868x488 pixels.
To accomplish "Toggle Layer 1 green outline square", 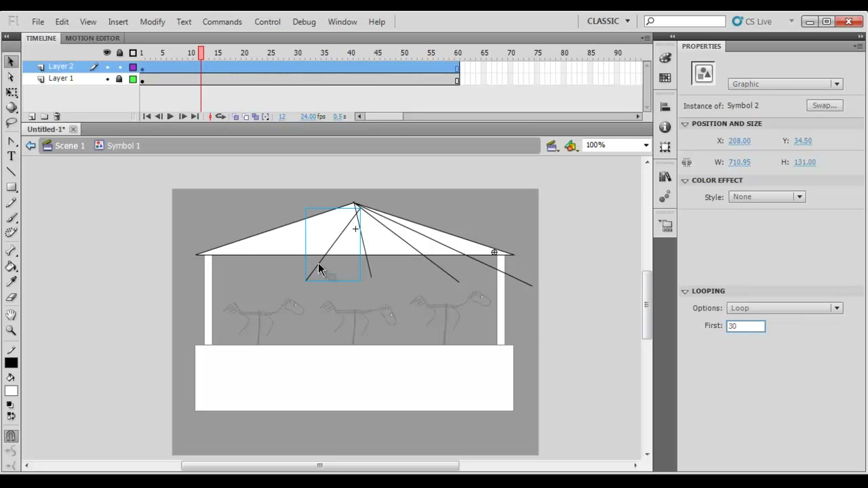I will 133,79.
